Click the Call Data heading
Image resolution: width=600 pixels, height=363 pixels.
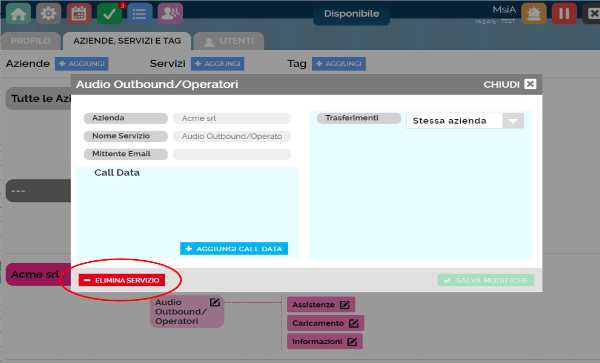[x=117, y=173]
